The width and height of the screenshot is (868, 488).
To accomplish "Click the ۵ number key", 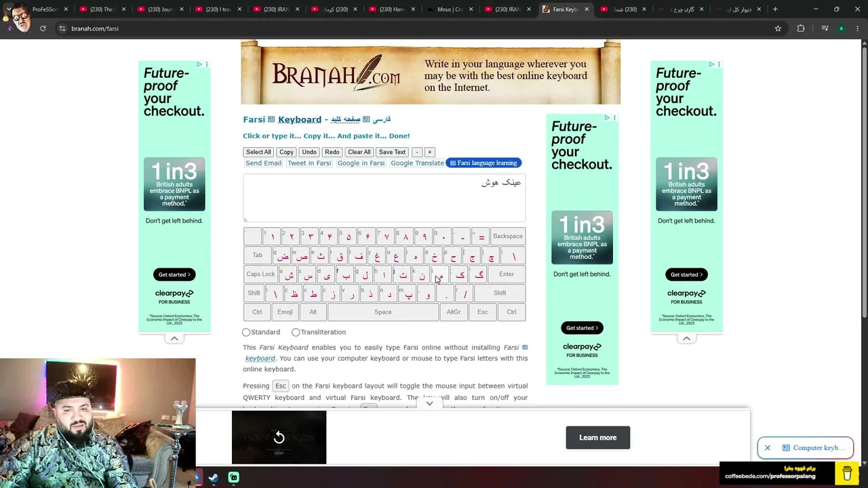I will click(x=349, y=237).
